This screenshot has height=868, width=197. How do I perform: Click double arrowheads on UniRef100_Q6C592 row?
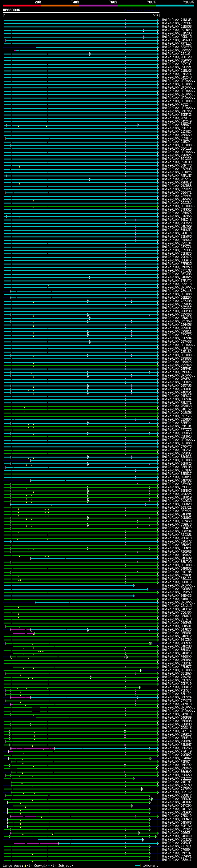click(150, 643)
